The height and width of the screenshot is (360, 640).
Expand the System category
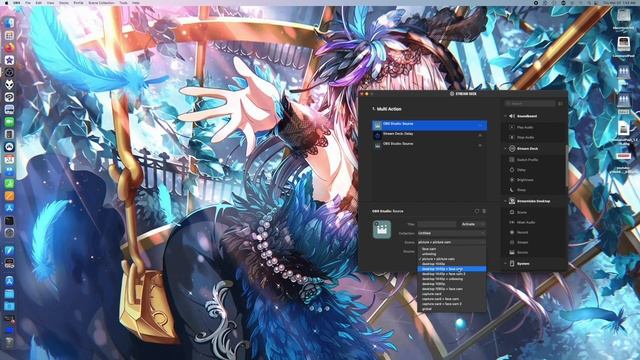click(505, 264)
